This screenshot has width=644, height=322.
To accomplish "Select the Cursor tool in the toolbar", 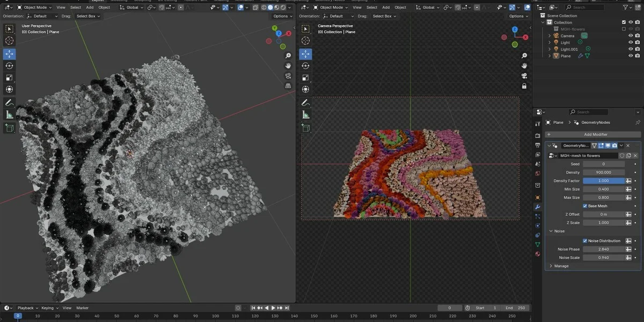I will pos(9,41).
